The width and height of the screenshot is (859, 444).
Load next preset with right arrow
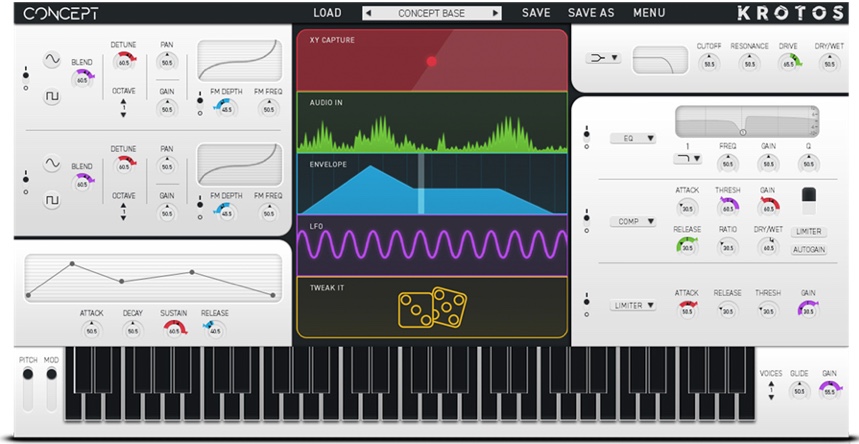(x=495, y=13)
